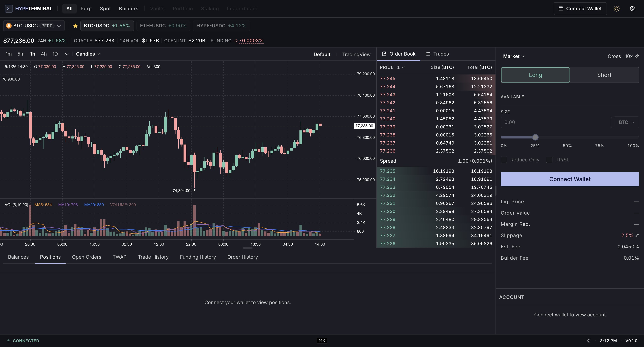Screen dimensions: 644x347
Task: Click ask price 77,240 row
Action: pyautogui.click(x=436, y=119)
